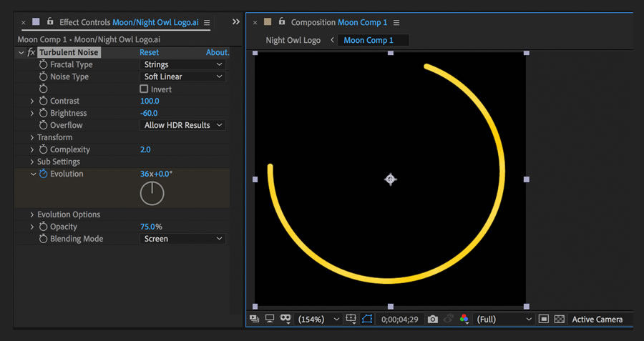This screenshot has width=644, height=341.
Task: Close the Composition panel
Action: click(x=255, y=23)
